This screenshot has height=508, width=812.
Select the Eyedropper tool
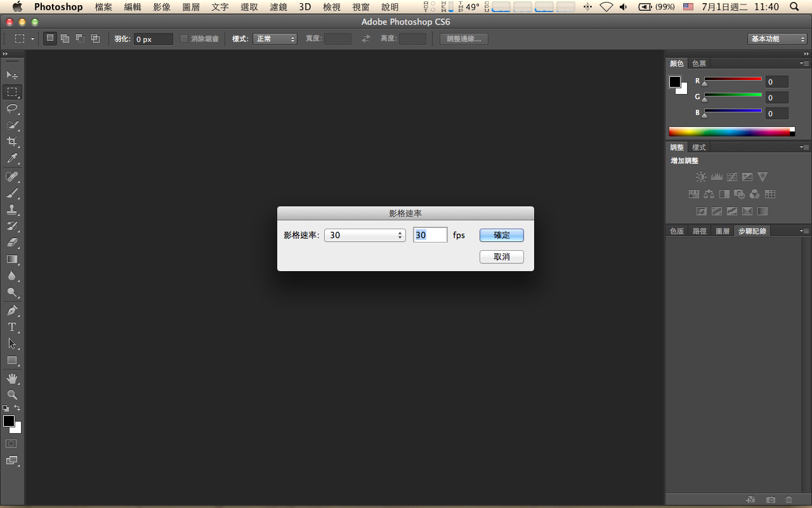12,158
